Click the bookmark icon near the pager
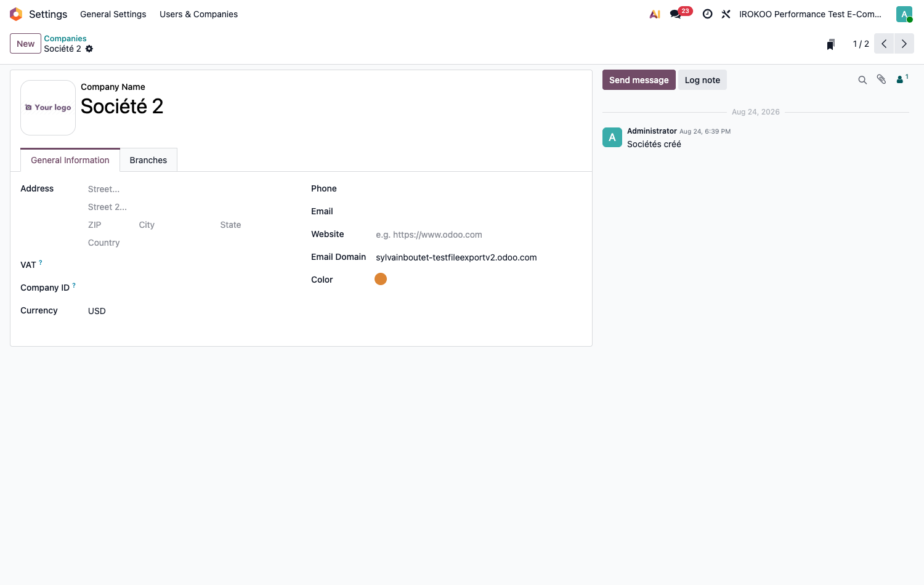 tap(831, 44)
